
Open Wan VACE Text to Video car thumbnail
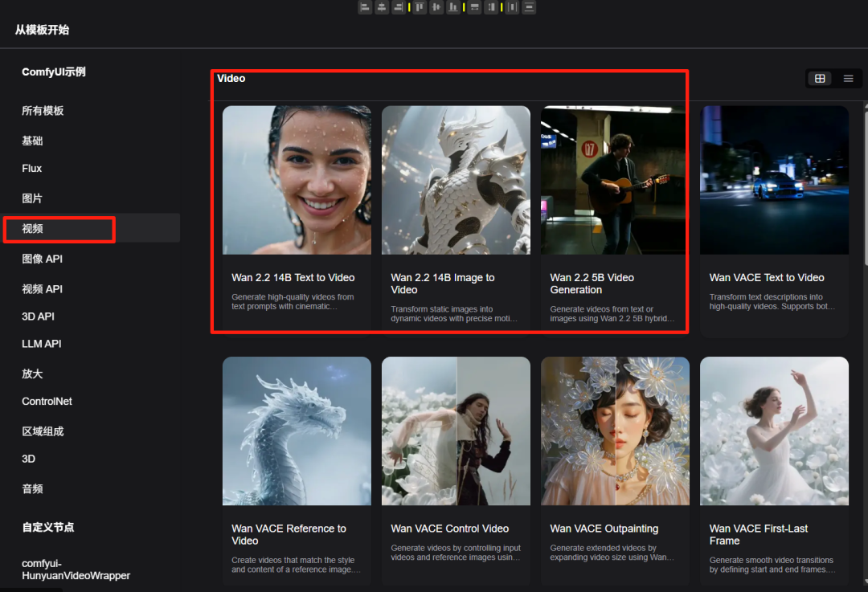(775, 181)
